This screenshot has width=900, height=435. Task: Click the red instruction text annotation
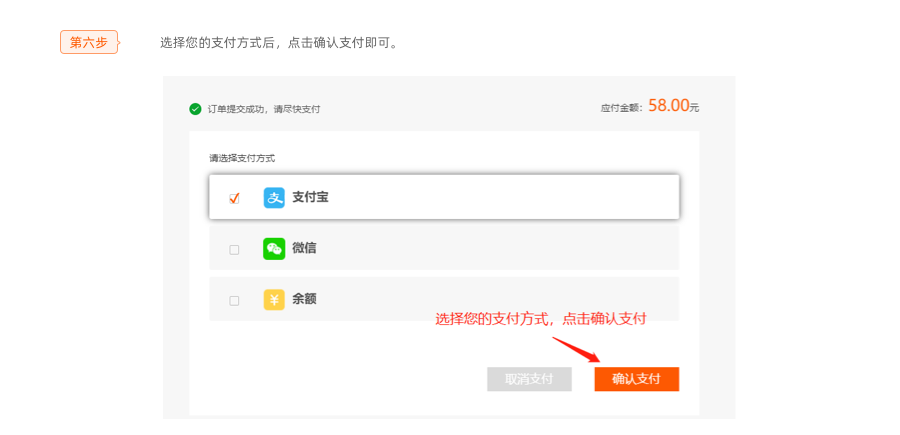[x=541, y=320]
